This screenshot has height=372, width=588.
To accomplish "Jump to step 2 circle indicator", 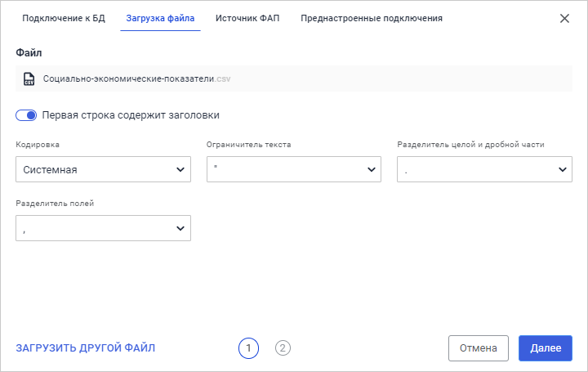I will [x=283, y=348].
